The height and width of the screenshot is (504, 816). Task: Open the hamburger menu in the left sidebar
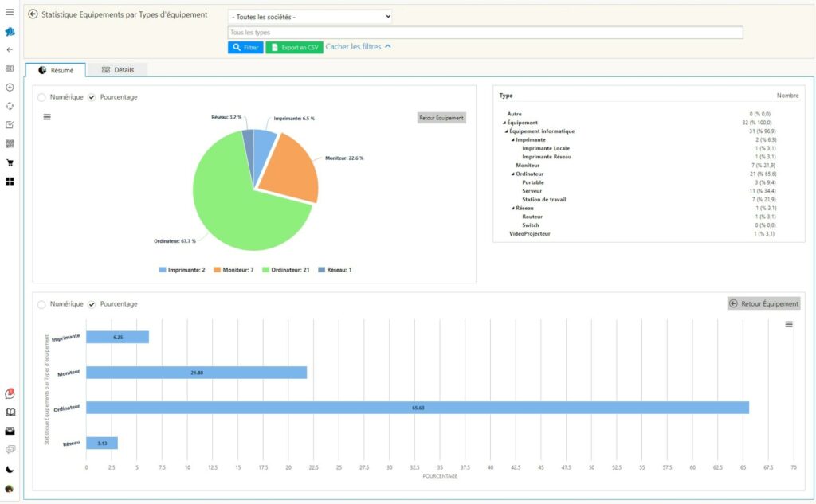click(x=10, y=12)
